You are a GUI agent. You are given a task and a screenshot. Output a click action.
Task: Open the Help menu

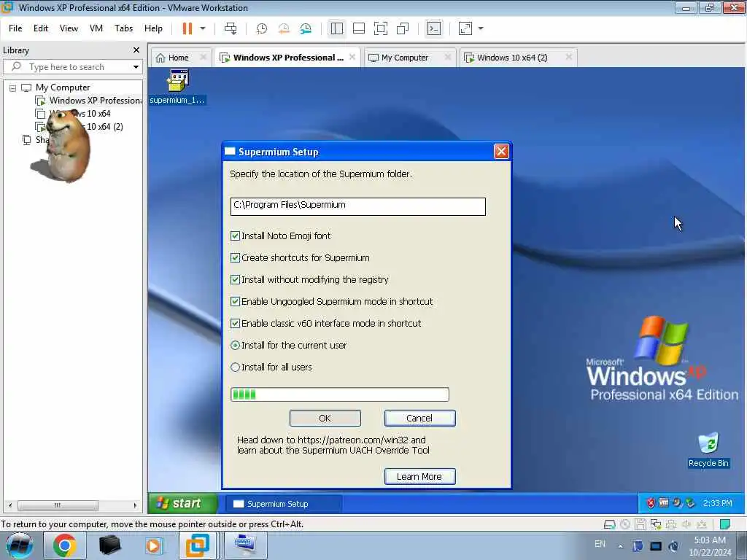tap(153, 28)
